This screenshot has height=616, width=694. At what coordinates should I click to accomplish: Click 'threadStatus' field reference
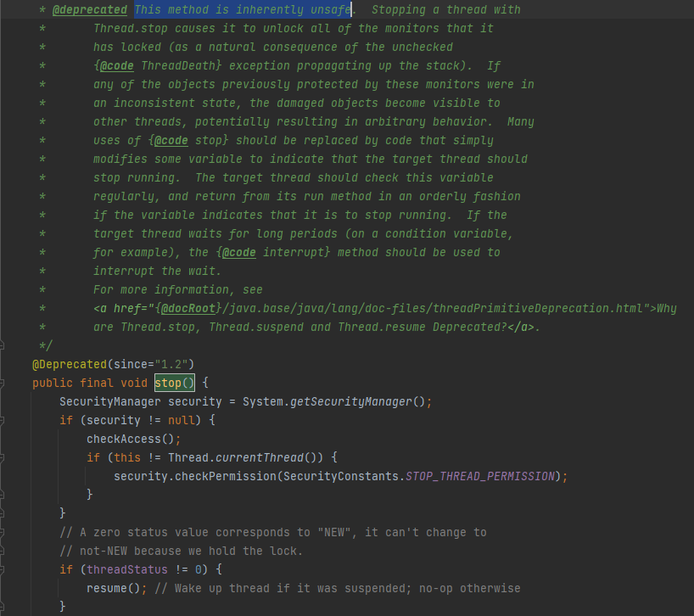(127, 569)
